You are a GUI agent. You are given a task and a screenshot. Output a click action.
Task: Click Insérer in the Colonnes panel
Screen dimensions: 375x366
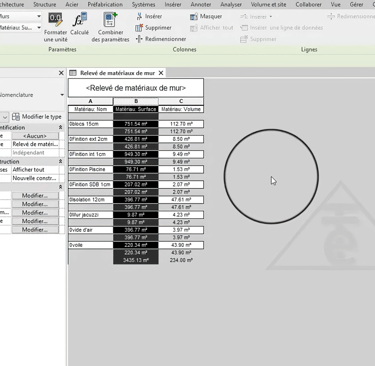149,16
